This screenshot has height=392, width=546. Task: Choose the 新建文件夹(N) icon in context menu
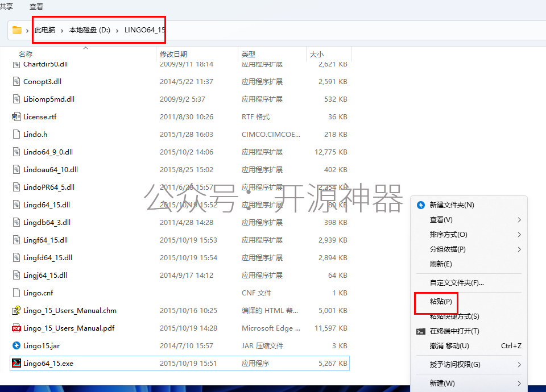[421, 205]
